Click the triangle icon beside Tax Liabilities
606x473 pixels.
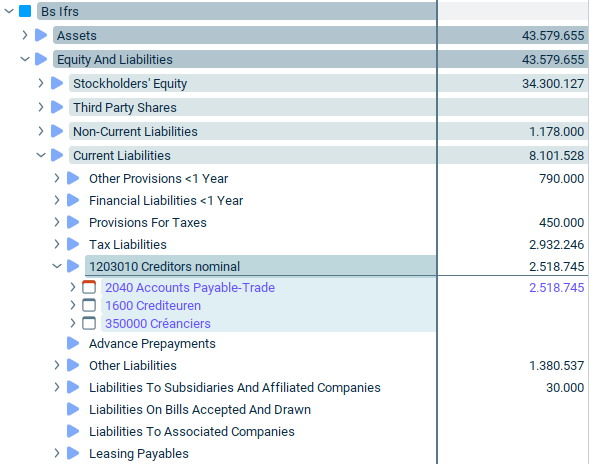coord(73,244)
